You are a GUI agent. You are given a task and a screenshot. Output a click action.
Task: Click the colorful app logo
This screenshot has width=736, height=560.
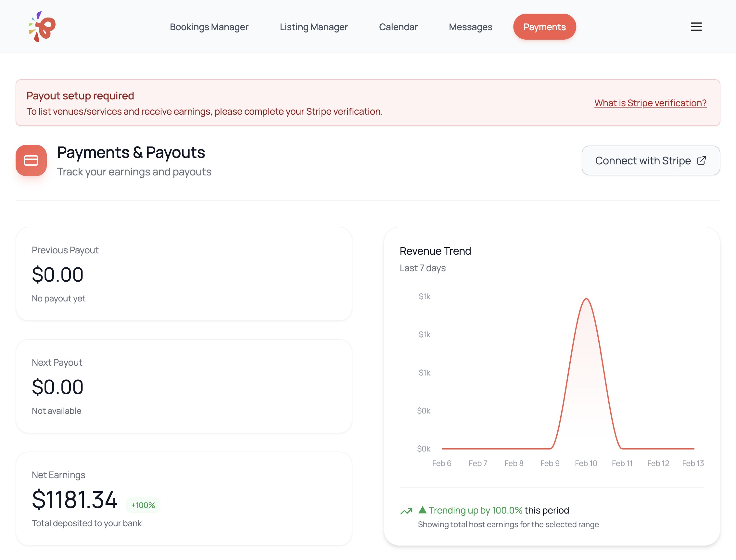[x=42, y=27]
